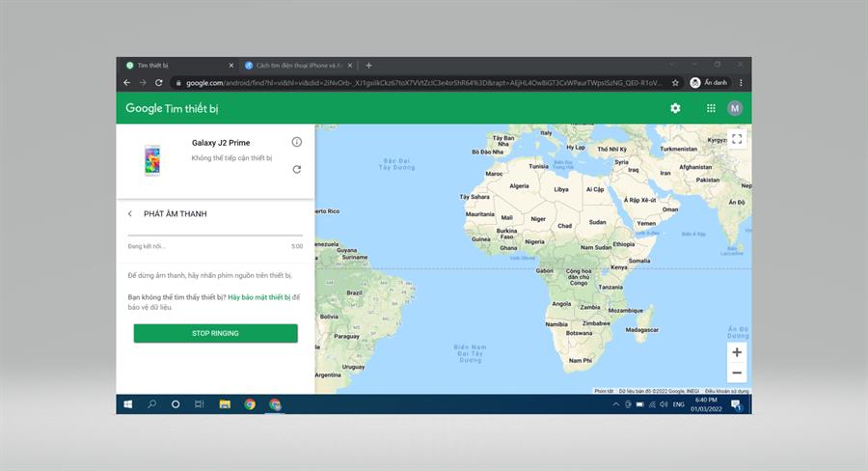Open the Windows notification center

click(x=736, y=404)
